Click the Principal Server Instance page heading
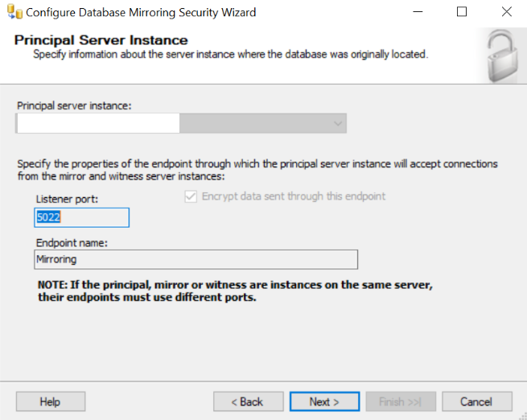The image size is (527, 420). coord(101,40)
